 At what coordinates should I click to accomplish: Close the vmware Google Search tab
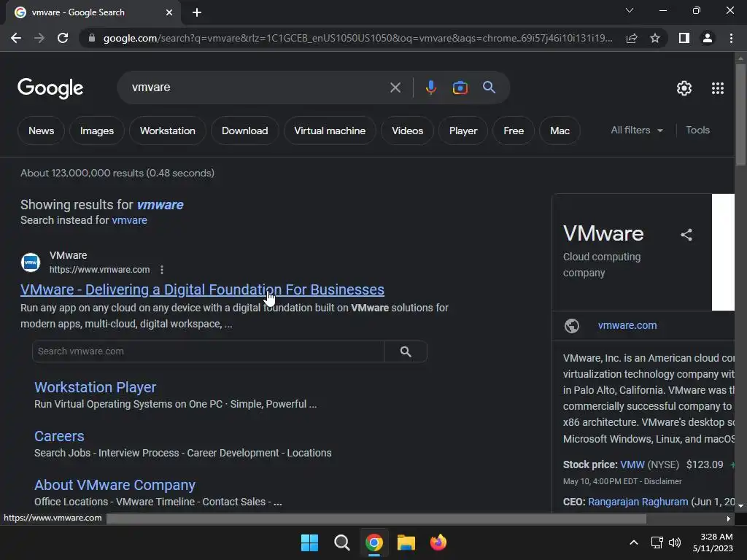[x=169, y=12]
